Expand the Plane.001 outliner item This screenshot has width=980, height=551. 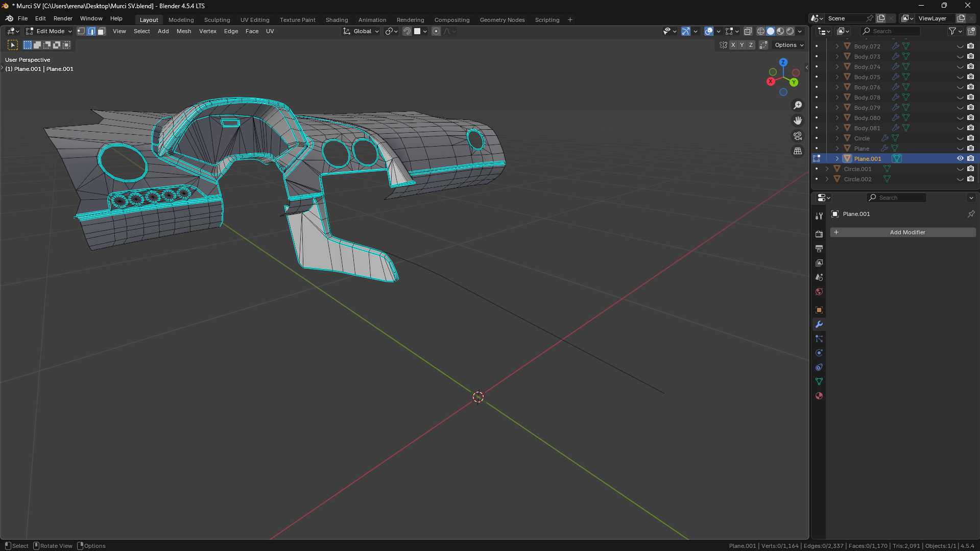pos(837,158)
